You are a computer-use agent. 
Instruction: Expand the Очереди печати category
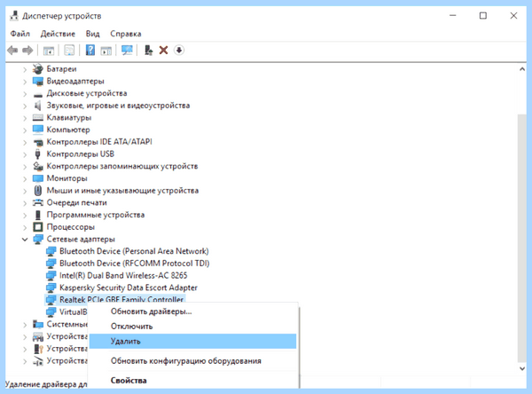(x=25, y=203)
